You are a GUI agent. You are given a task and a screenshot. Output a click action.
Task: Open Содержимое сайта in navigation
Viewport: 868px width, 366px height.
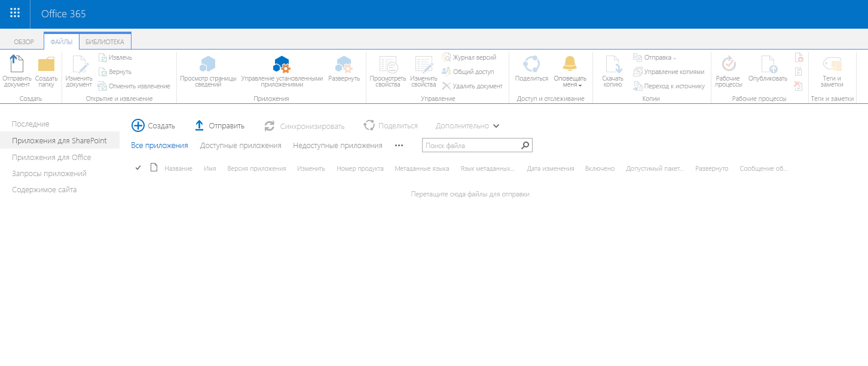click(44, 189)
